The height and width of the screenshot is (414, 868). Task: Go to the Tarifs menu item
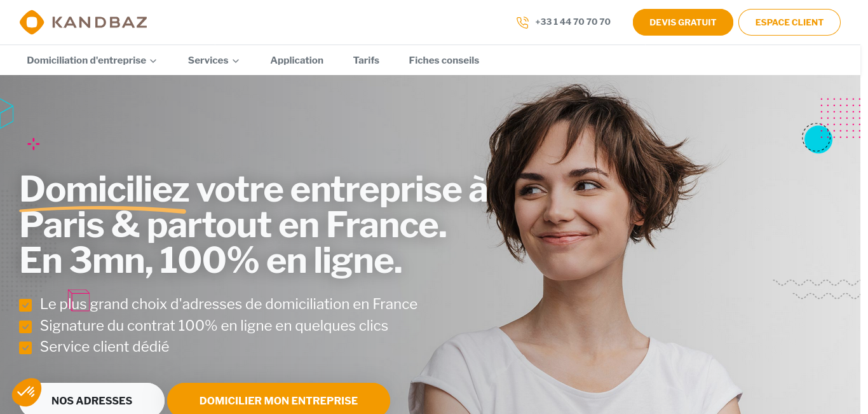pyautogui.click(x=366, y=60)
